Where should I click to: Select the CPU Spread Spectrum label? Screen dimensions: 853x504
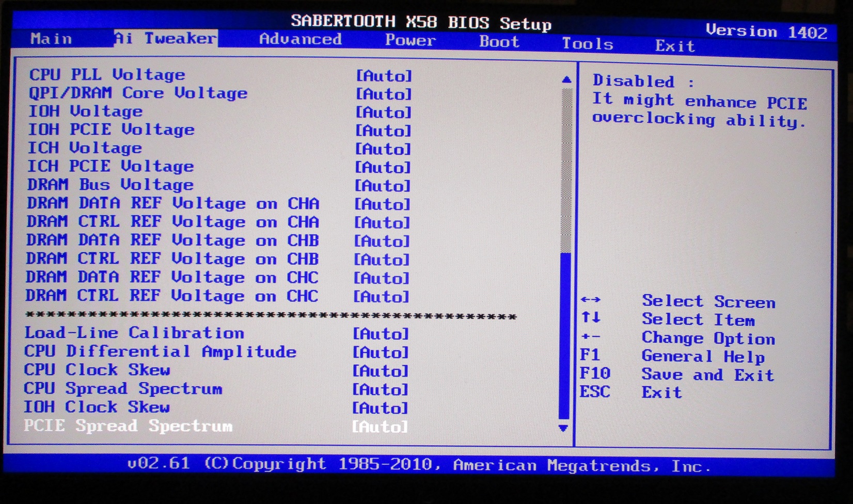pyautogui.click(x=123, y=388)
